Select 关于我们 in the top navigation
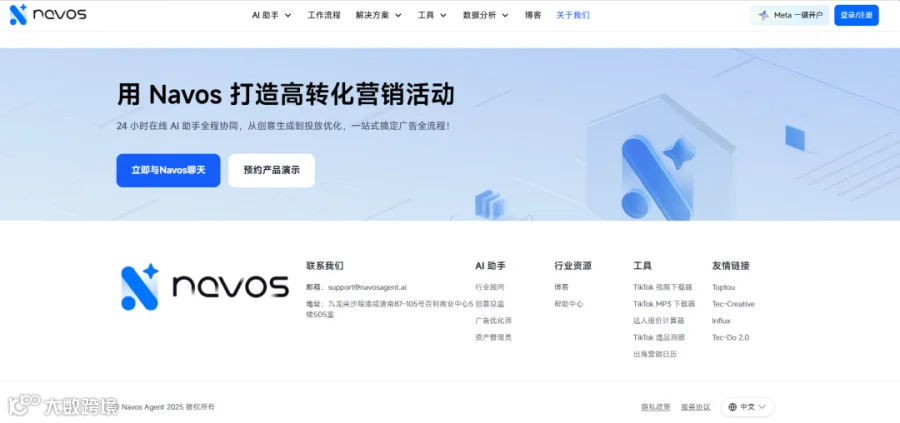The width and height of the screenshot is (900, 423). (x=573, y=15)
